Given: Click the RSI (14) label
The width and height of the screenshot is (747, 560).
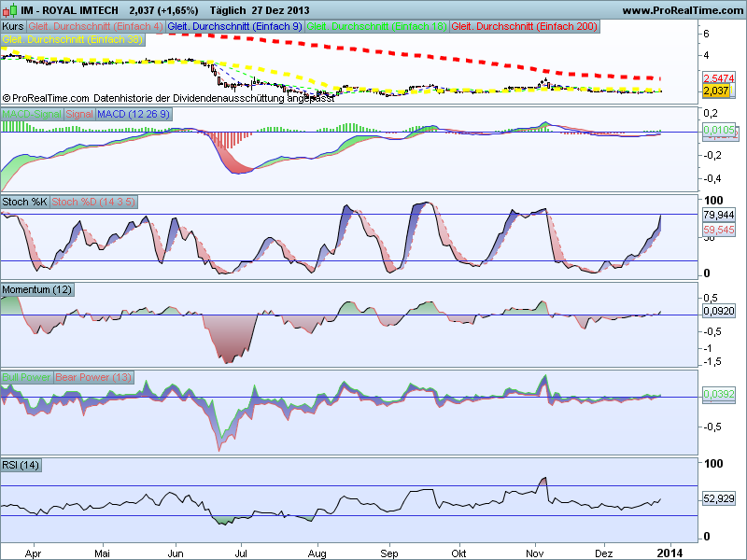Looking at the screenshot, I should click(21, 465).
